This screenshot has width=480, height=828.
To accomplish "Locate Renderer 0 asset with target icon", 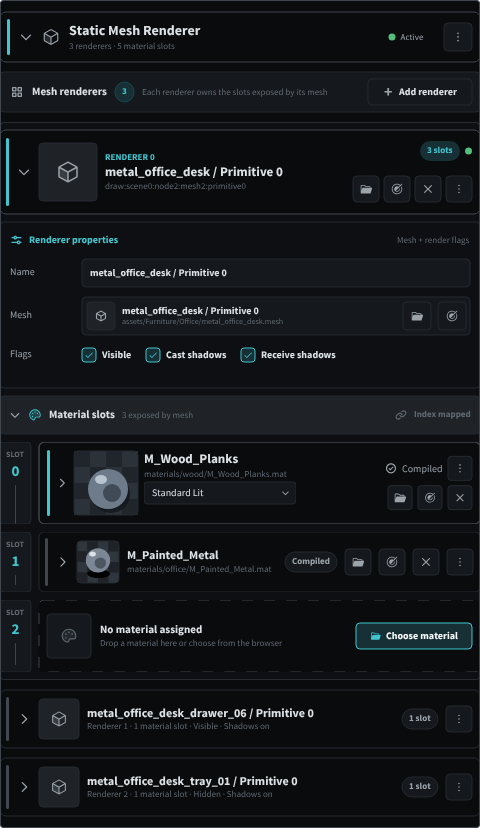I will click(397, 189).
